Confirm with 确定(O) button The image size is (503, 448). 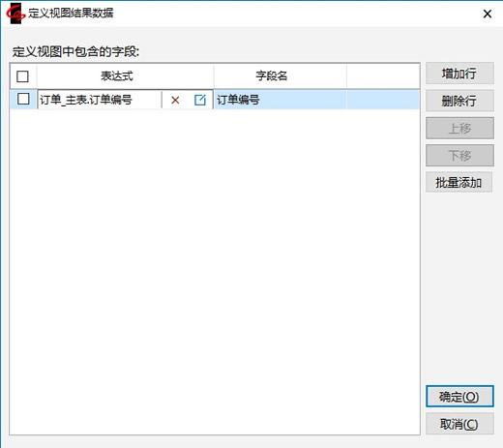pyautogui.click(x=459, y=397)
